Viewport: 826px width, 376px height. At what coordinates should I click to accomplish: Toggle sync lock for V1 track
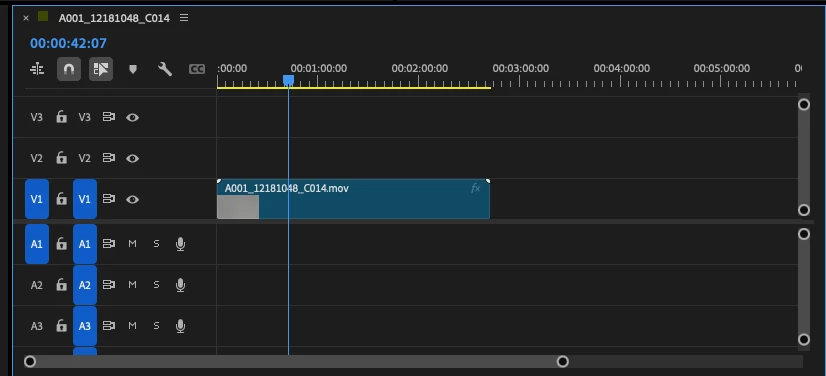109,199
